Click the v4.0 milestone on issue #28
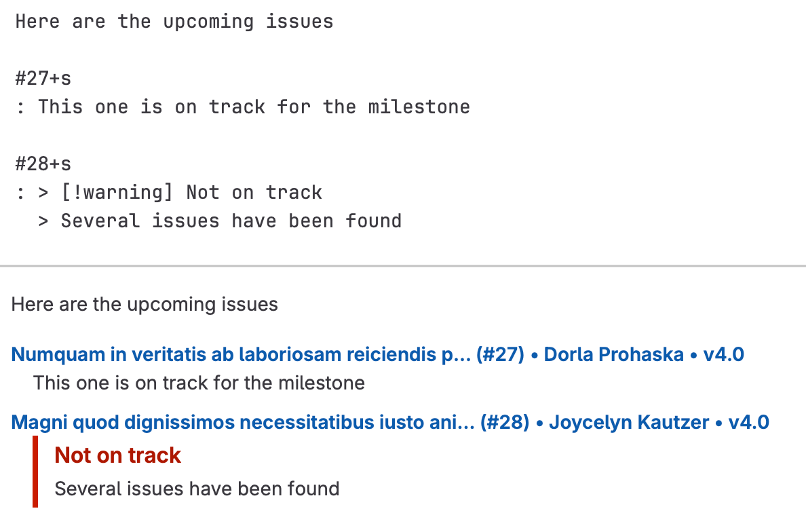 [748, 423]
